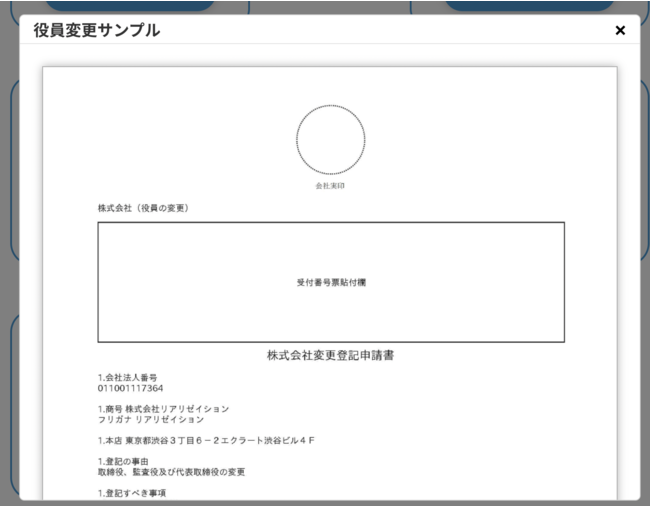650x506 pixels.
Task: Click the 株式会社変更登記申請書 title
Action: pos(330,355)
